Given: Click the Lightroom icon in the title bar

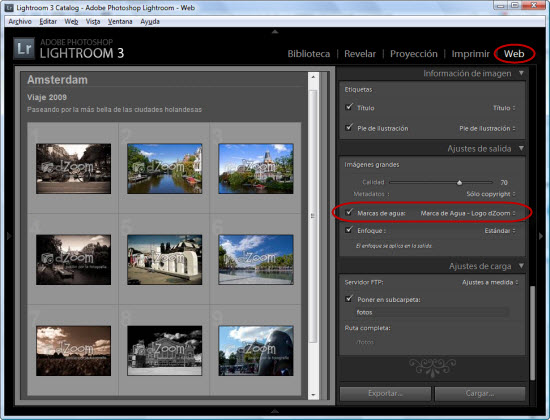Looking at the screenshot, I should [x=9, y=7].
